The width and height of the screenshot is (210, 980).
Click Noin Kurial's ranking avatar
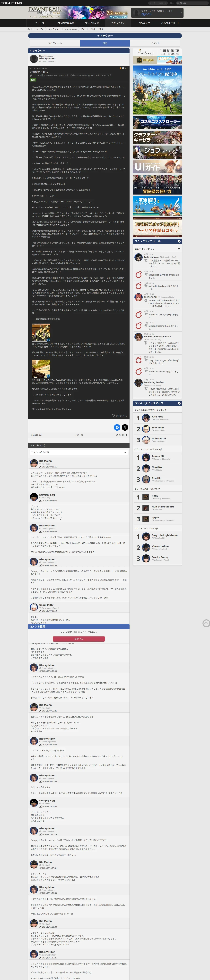[x=146, y=440]
